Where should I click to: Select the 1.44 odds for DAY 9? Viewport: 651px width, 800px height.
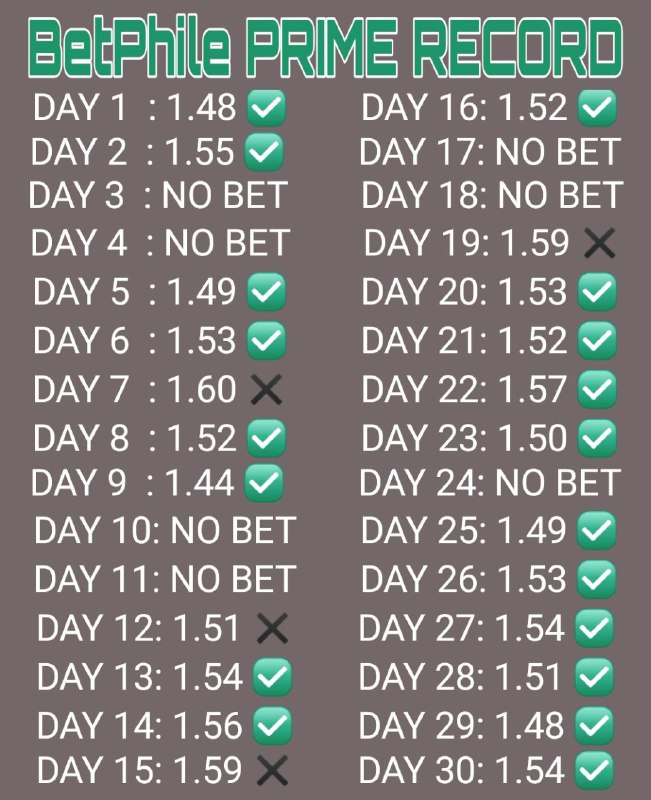198,484
